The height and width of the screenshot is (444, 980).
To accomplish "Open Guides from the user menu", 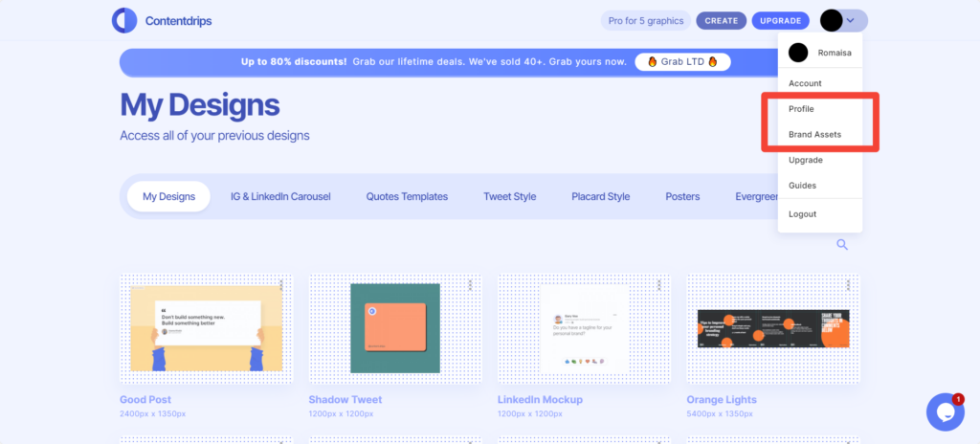I will tap(802, 186).
